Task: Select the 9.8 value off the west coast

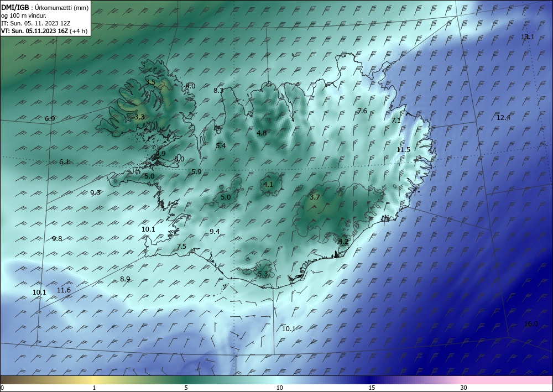Action: [x=57, y=239]
